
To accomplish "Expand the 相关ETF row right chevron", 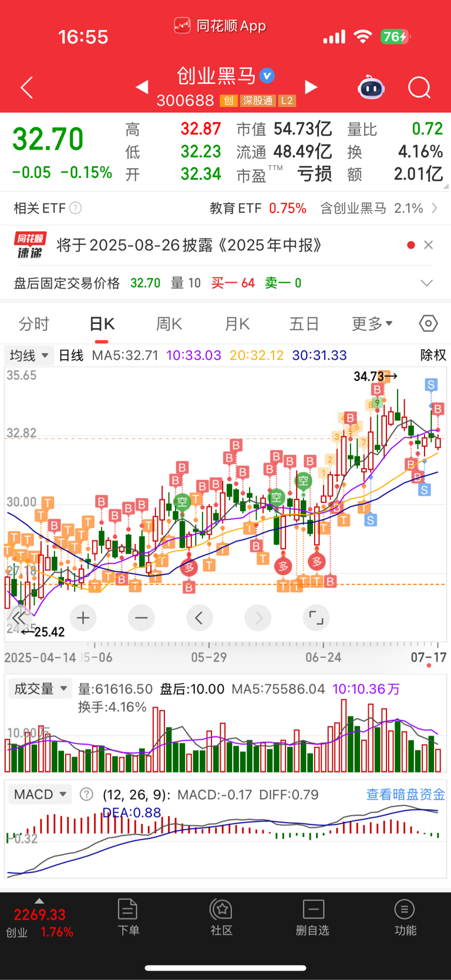I will tap(435, 208).
